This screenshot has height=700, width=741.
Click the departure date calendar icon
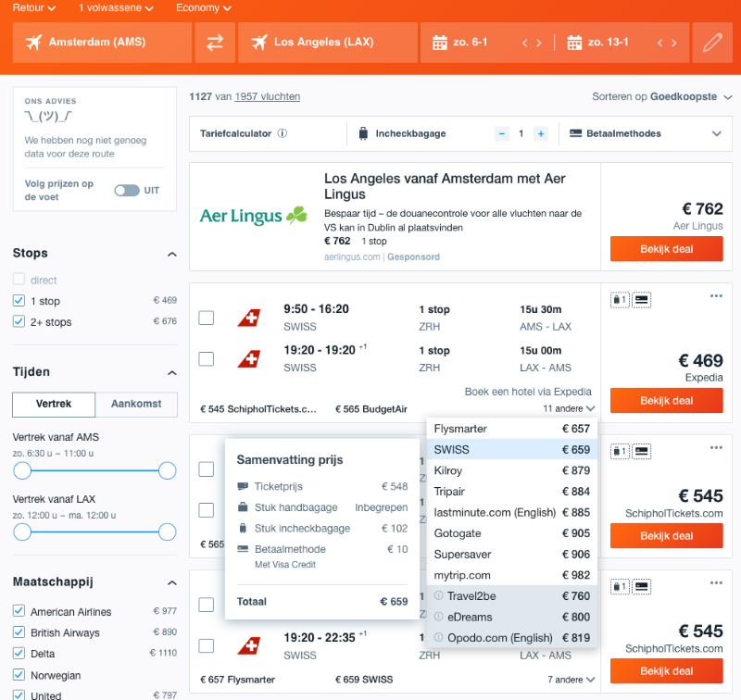[440, 43]
